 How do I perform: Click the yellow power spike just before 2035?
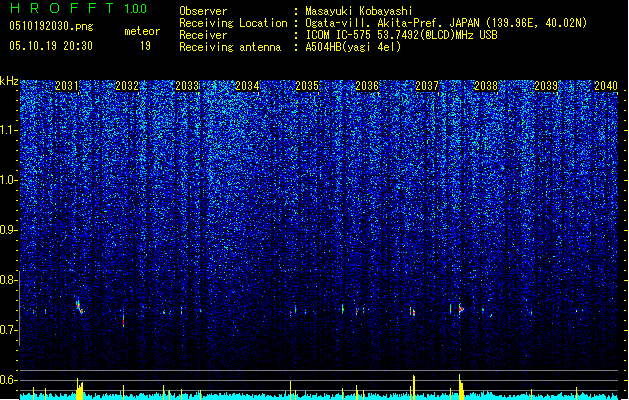click(x=290, y=390)
